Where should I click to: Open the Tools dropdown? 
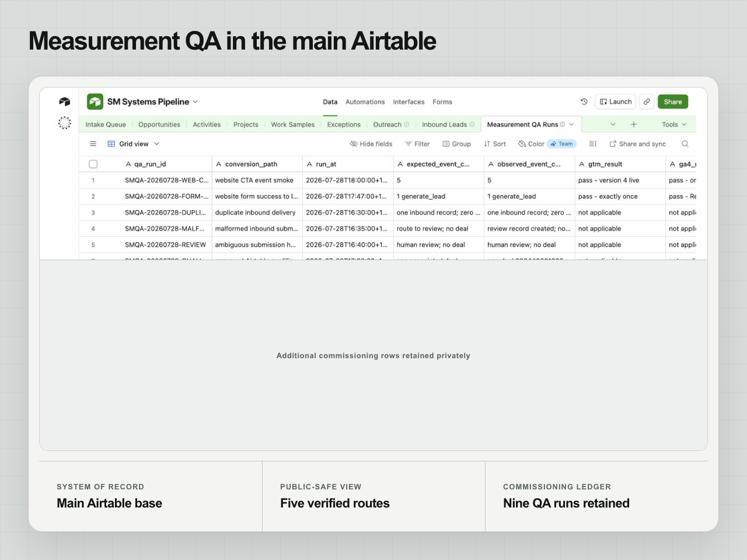(674, 124)
